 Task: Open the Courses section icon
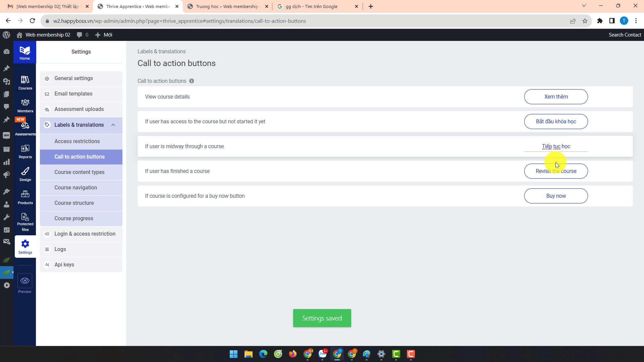click(x=25, y=82)
